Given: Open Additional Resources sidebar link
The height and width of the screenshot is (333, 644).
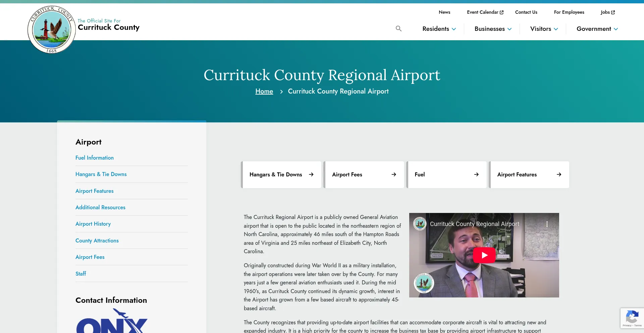Looking at the screenshot, I should point(100,207).
